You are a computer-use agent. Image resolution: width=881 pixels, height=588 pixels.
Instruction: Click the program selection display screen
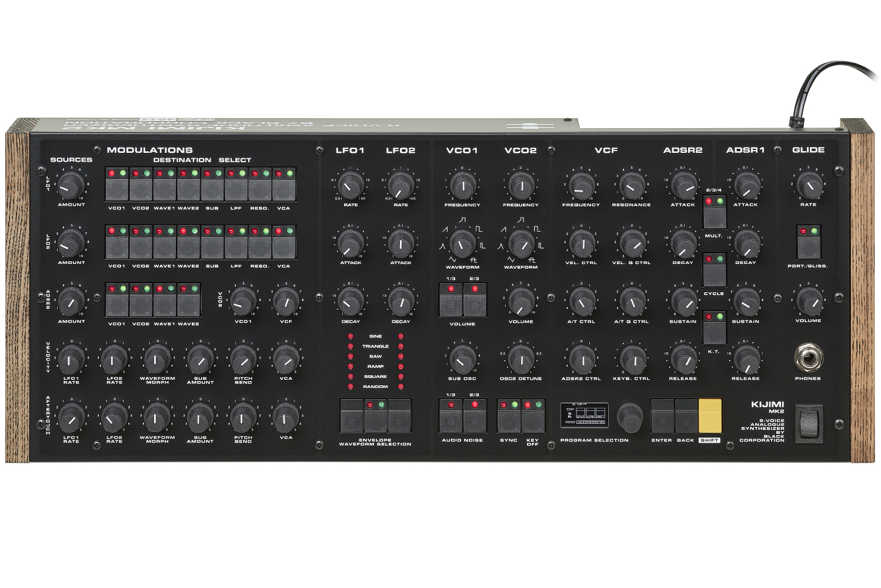(x=583, y=415)
